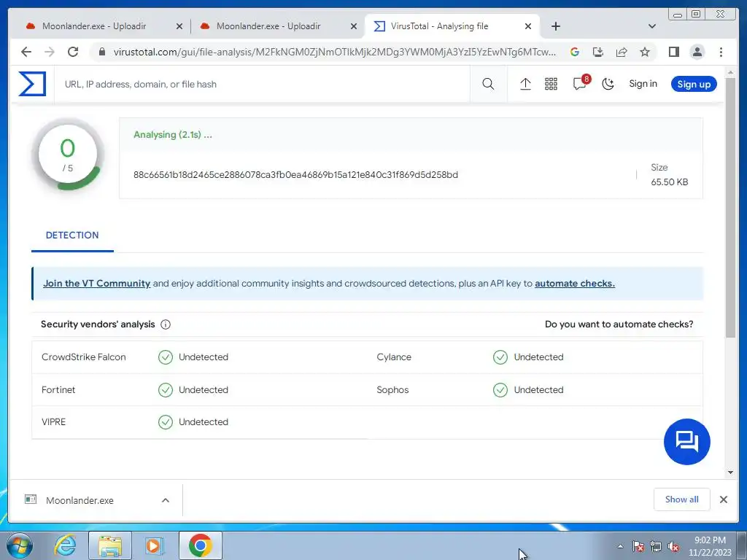Click the search magnifier icon

(x=488, y=85)
